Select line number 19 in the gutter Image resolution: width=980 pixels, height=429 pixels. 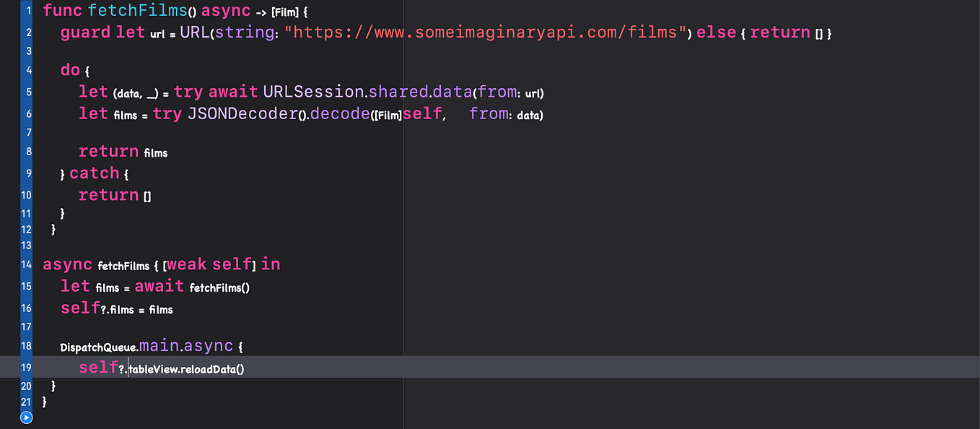(x=26, y=367)
